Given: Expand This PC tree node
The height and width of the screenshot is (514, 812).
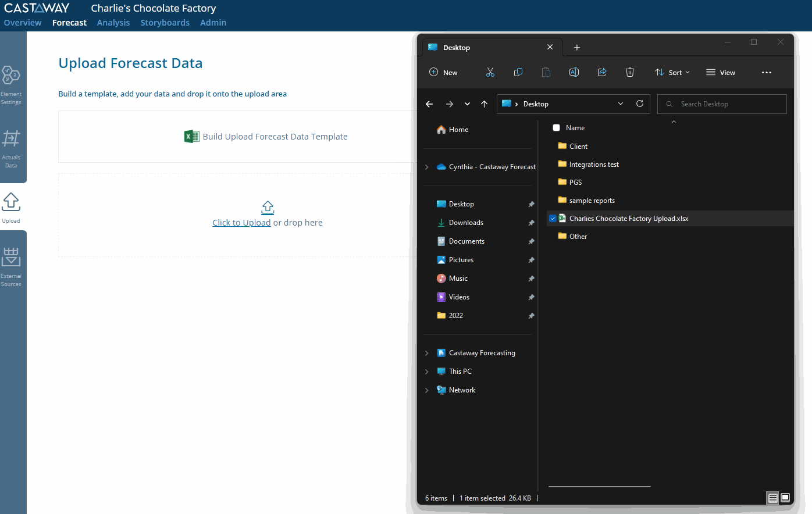Looking at the screenshot, I should [x=427, y=372].
